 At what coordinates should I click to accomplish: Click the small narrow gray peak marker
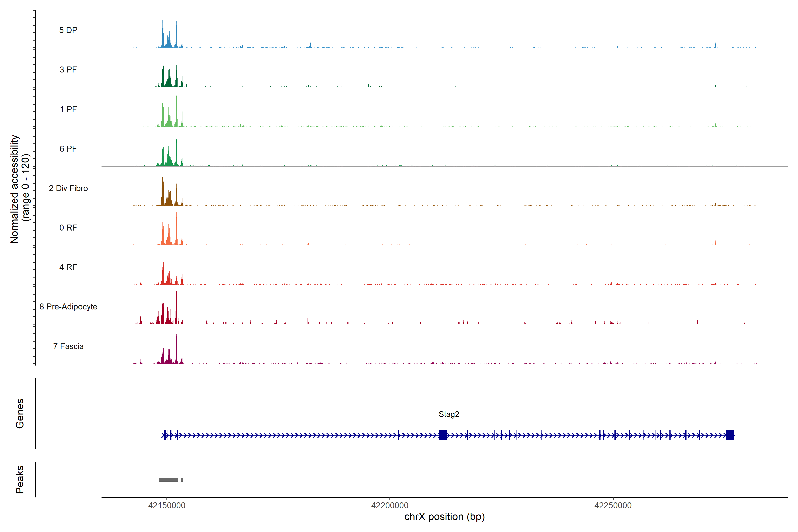click(x=182, y=480)
